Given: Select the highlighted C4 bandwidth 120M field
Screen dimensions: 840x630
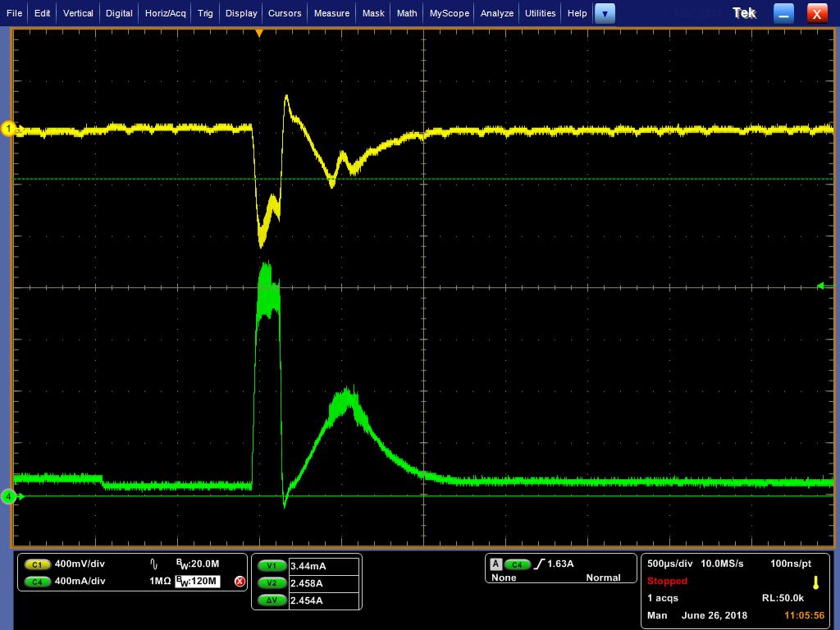Looking at the screenshot, I should pyautogui.click(x=198, y=582).
